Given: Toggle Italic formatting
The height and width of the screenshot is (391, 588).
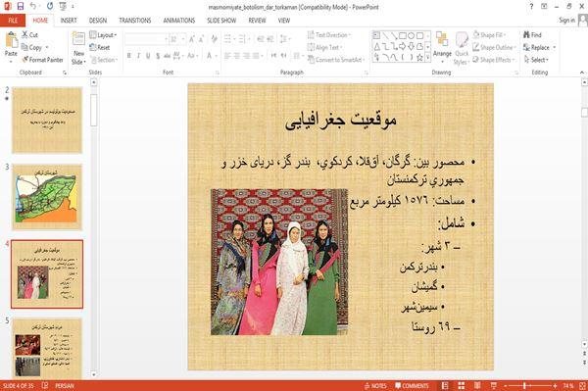Looking at the screenshot, I should (138, 56).
